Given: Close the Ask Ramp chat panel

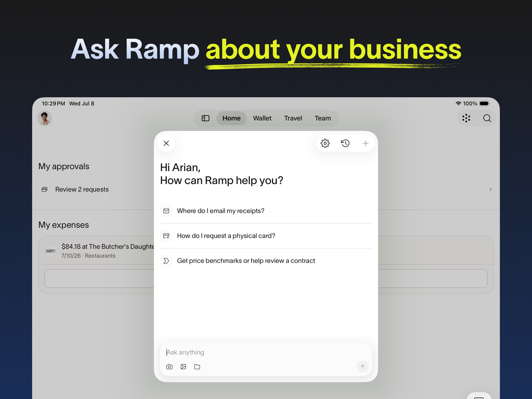Looking at the screenshot, I should point(166,143).
